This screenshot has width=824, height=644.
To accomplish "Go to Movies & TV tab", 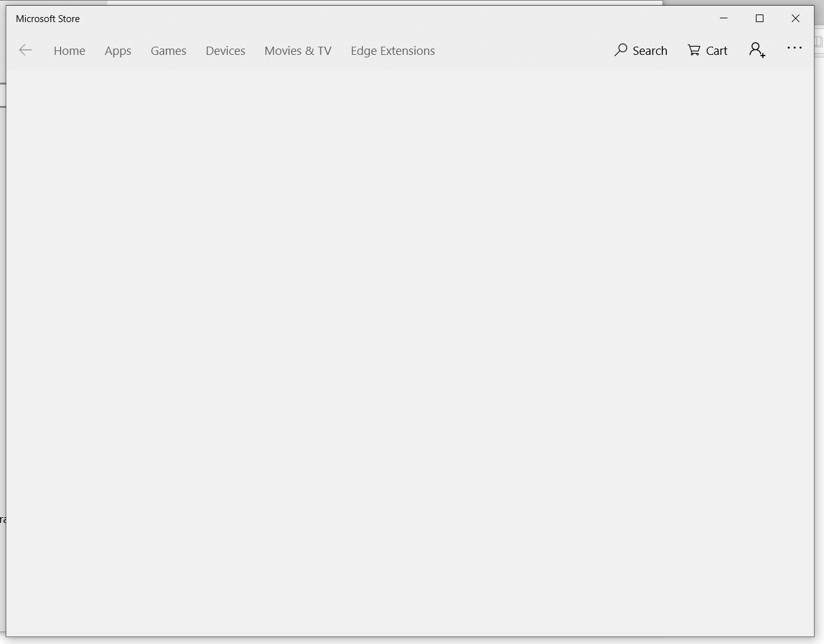I will [x=298, y=51].
